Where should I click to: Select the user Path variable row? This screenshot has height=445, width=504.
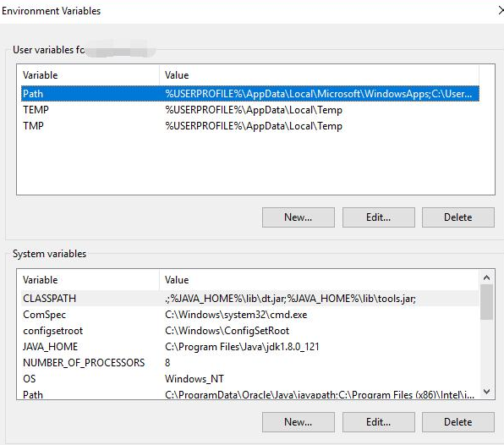250,94
